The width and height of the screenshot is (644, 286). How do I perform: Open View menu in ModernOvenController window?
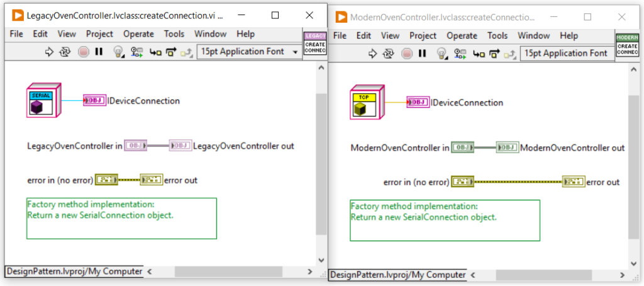[x=390, y=36]
